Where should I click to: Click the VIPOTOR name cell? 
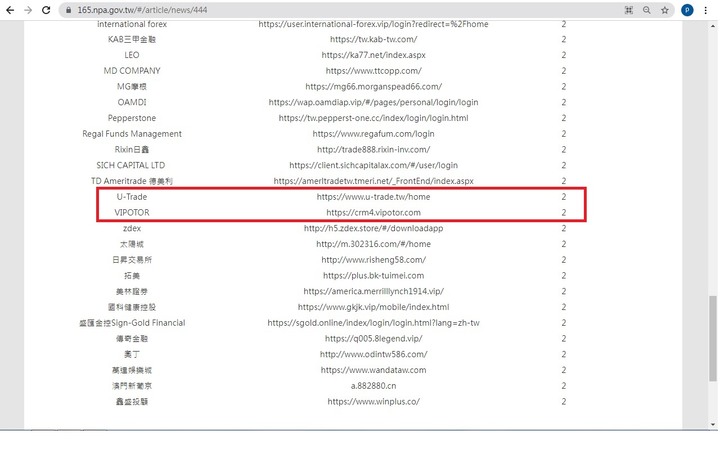pos(132,213)
